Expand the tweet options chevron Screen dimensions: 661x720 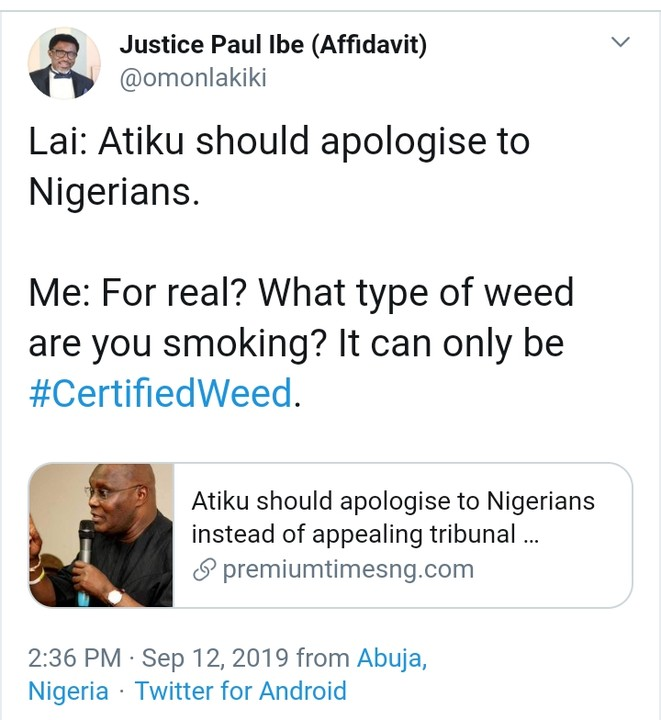[620, 42]
